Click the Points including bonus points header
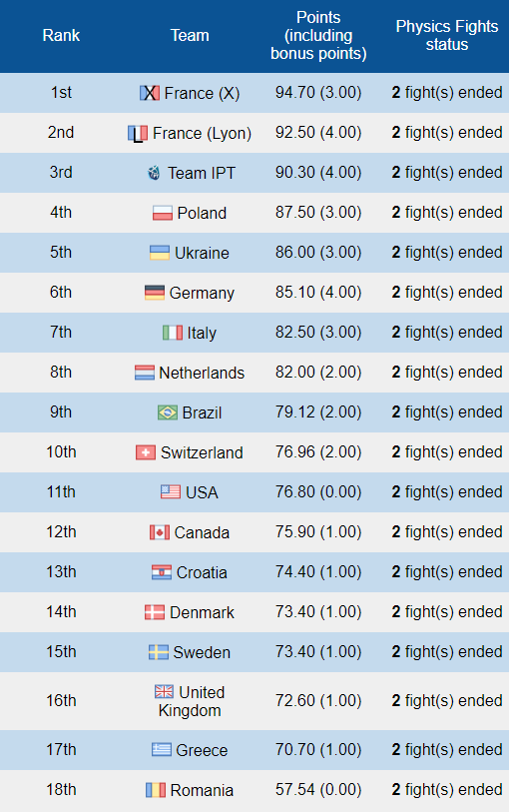 (x=318, y=35)
